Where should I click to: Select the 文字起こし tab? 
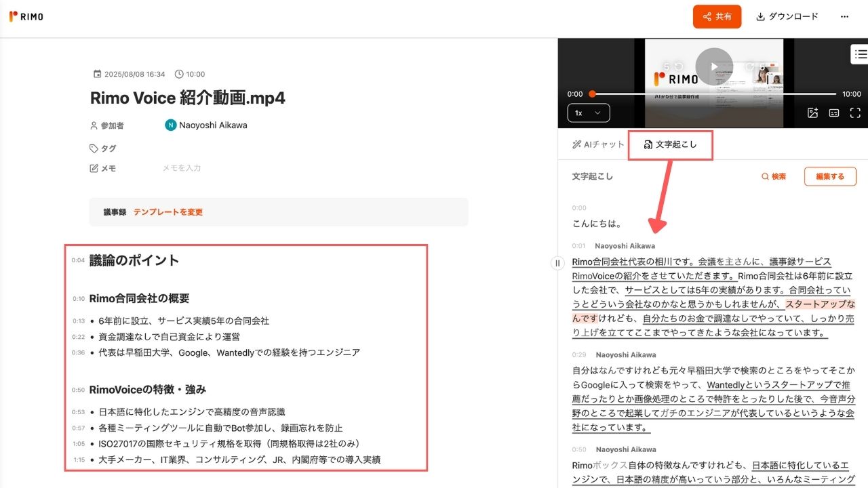tap(669, 144)
